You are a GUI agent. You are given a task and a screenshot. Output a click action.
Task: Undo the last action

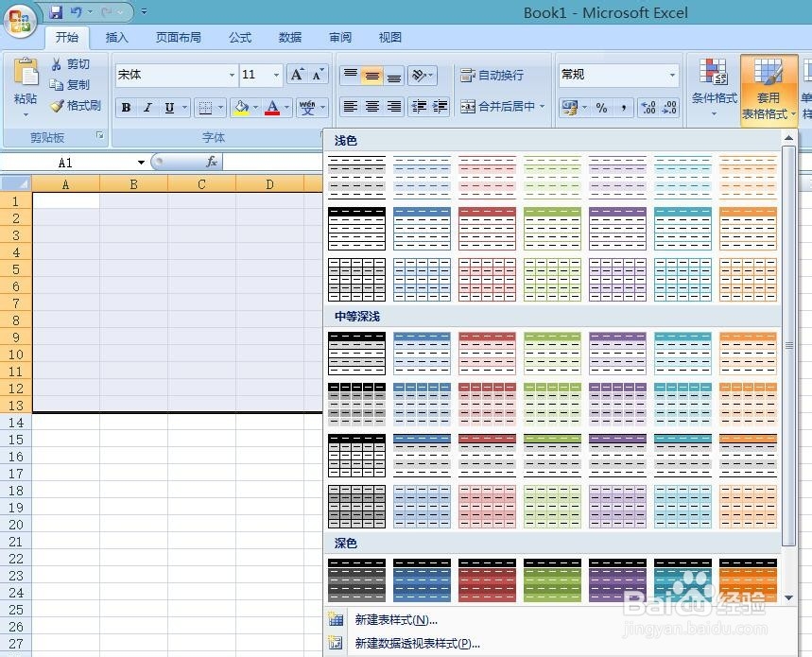coord(77,12)
